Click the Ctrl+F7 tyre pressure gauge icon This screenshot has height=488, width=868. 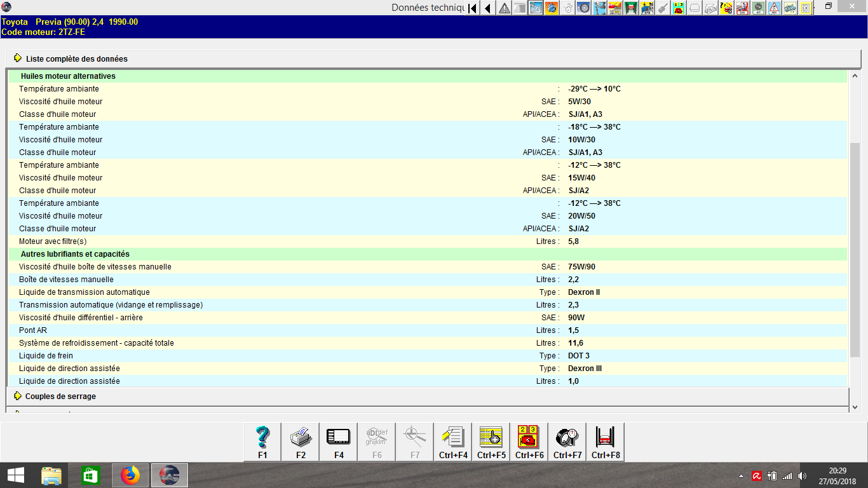(x=567, y=442)
